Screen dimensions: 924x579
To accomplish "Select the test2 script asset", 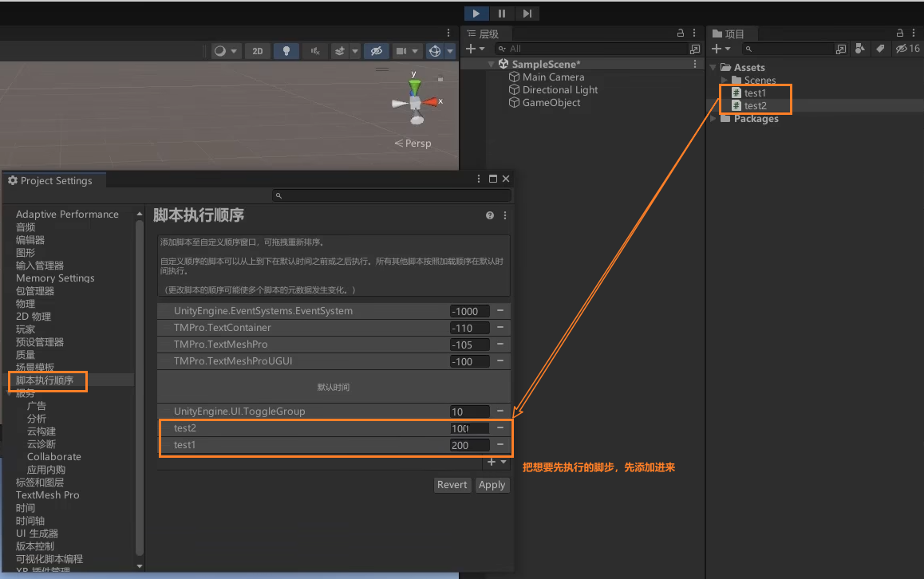I will 755,106.
